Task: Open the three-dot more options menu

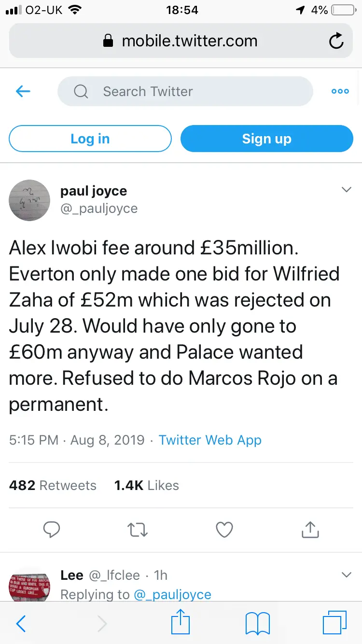Action: coord(340,91)
